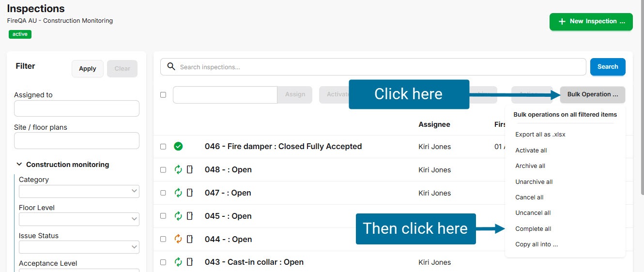Viewport: 644px width, 272px height.
Task: Open the Category dropdown
Action: (x=79, y=191)
